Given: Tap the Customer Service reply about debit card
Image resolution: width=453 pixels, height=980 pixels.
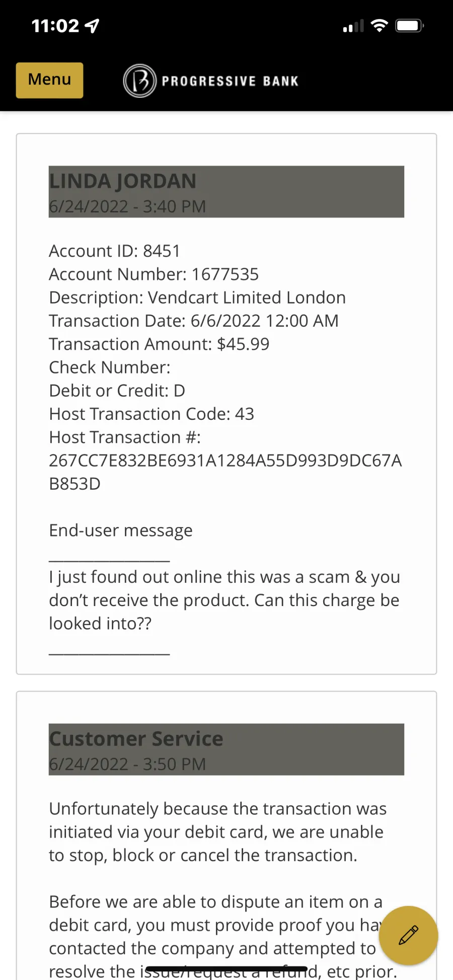Looking at the screenshot, I should coord(218,832).
